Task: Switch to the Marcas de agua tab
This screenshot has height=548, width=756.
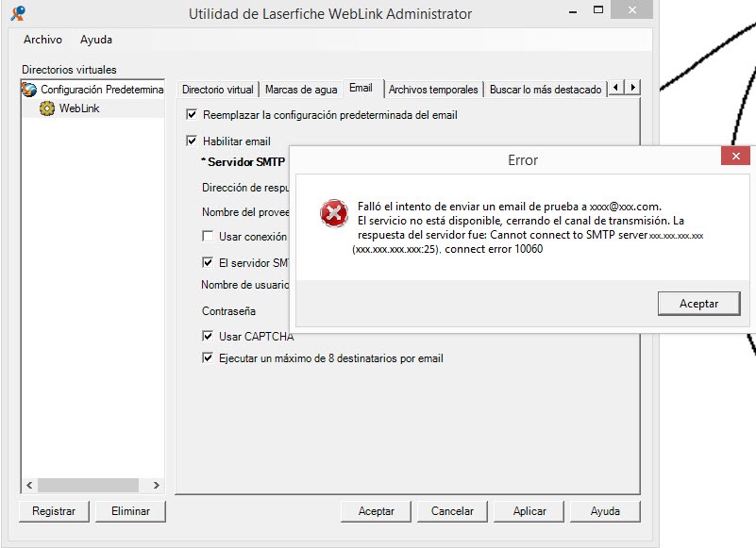Action: point(300,90)
